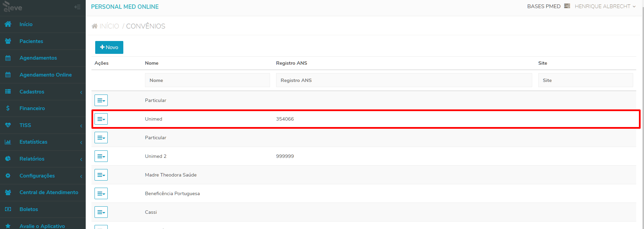Click the Site filter input field
The width and height of the screenshot is (644, 229).
(x=585, y=80)
